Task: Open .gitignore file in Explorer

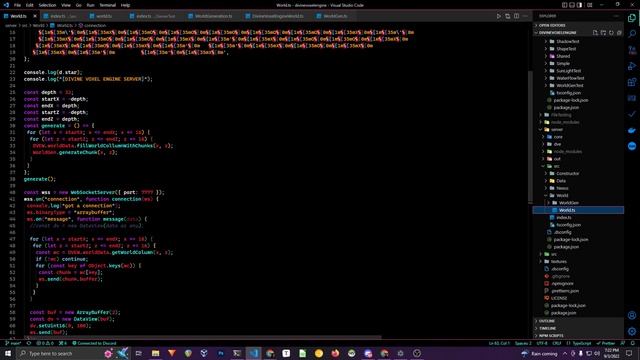Action: click(x=578, y=276)
